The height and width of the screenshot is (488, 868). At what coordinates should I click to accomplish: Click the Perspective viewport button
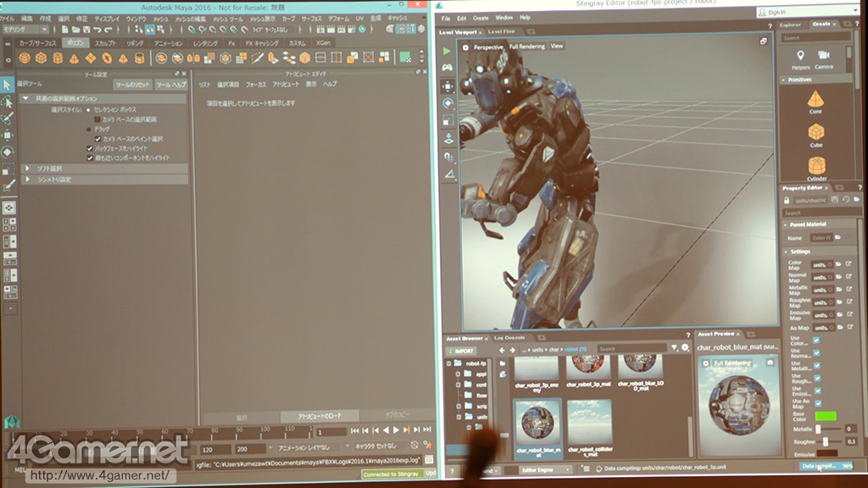[x=487, y=47]
